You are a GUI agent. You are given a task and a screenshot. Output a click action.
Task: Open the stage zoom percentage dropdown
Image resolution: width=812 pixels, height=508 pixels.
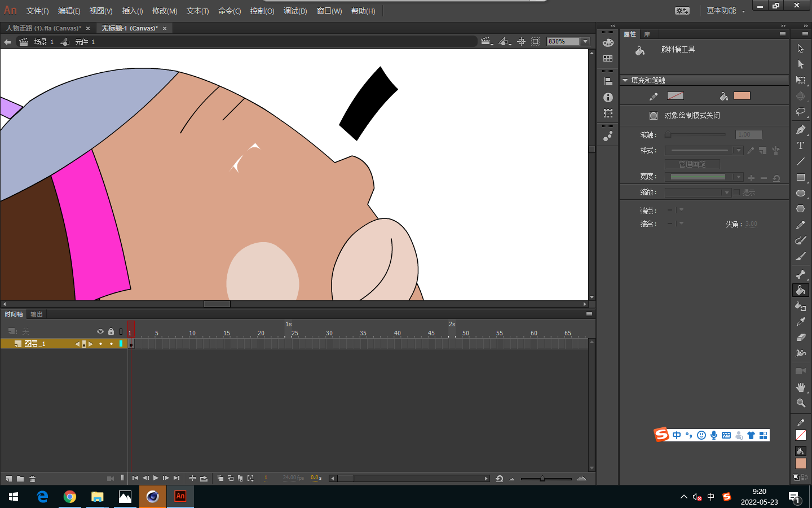[585, 41]
